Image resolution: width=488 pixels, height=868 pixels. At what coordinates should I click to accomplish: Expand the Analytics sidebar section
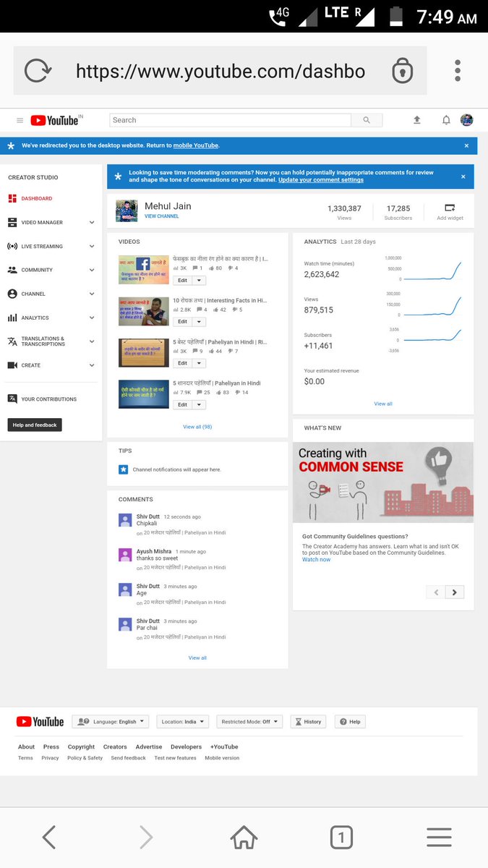51,318
